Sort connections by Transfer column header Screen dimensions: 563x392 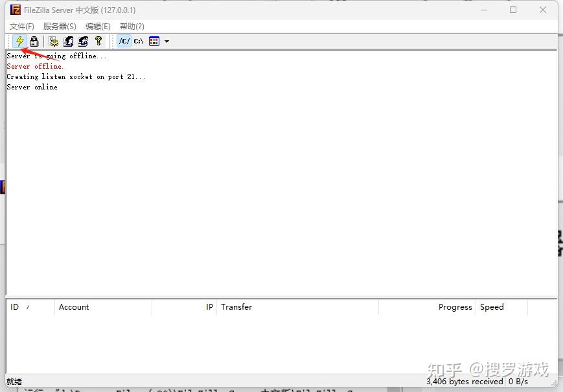click(297, 307)
